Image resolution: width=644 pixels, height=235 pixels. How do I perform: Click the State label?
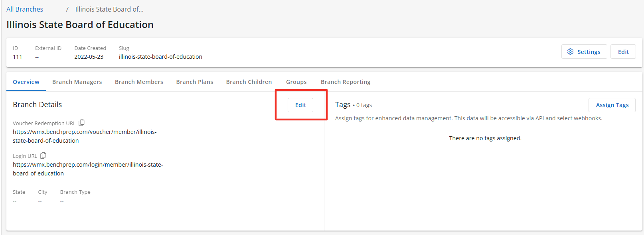(x=19, y=192)
